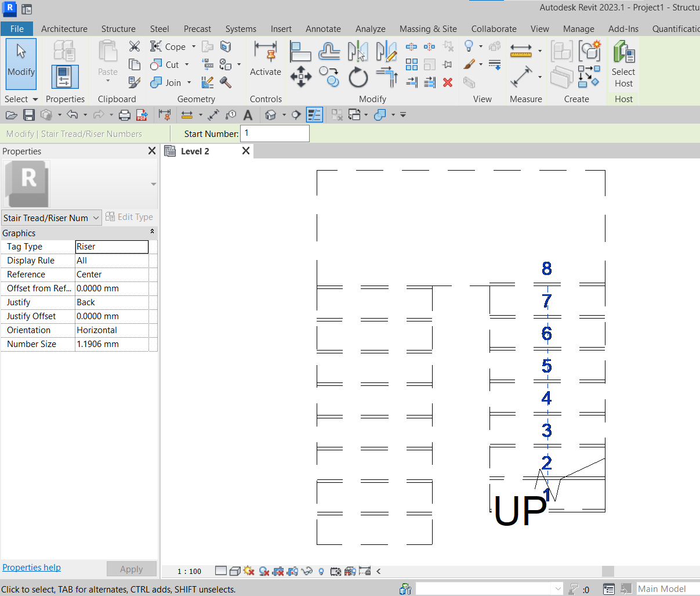
Task: Open the Select Host tool
Action: tap(623, 64)
